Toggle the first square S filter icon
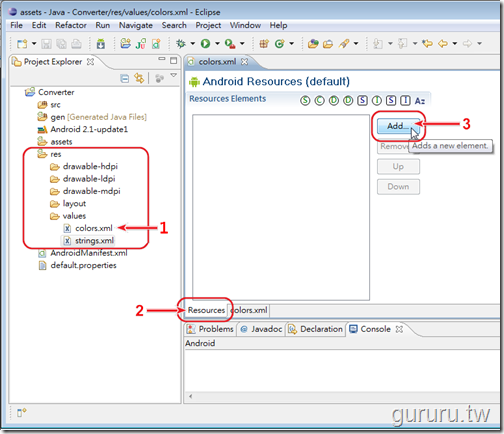This screenshot has height=434, width=504. click(362, 100)
